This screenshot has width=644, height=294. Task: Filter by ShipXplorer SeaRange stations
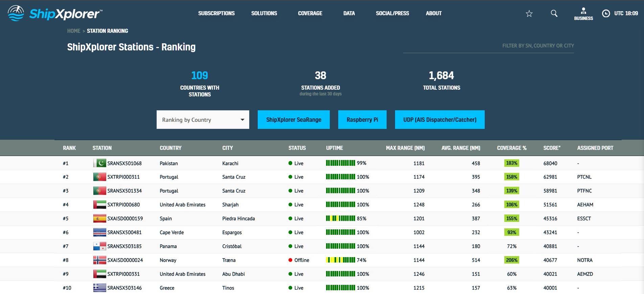(x=294, y=120)
